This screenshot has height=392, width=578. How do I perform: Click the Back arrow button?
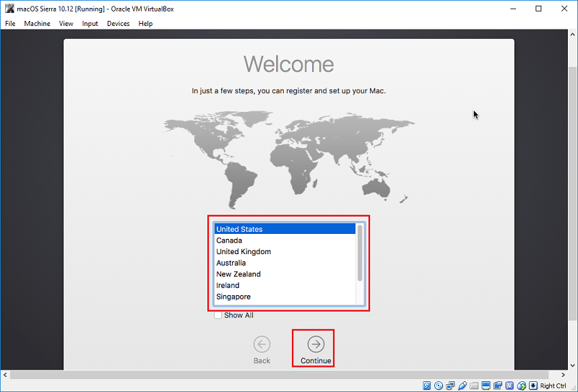(262, 344)
